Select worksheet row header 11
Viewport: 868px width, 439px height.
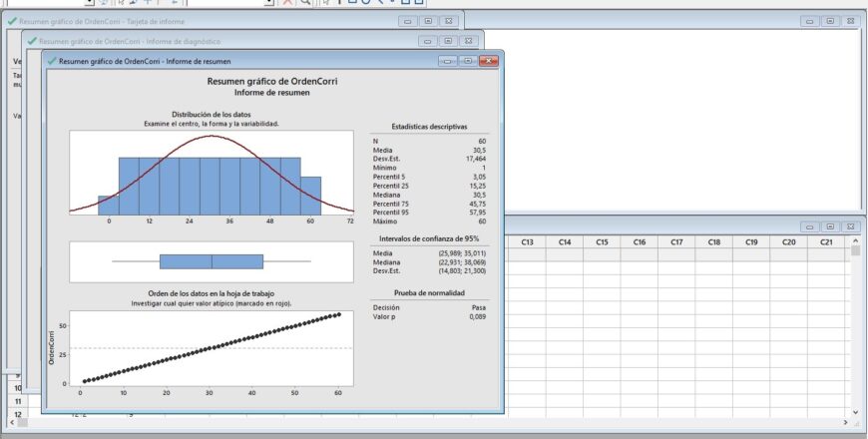tap(18, 401)
